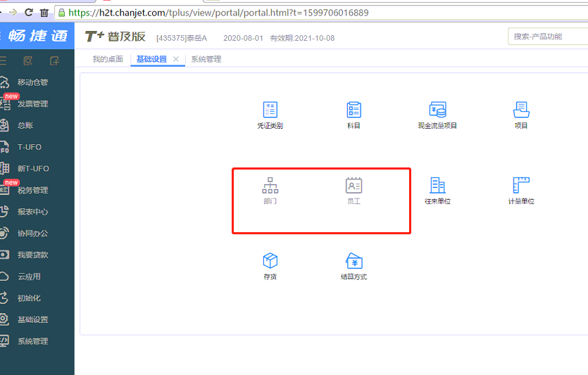Close the 基础设置 tab
This screenshot has width=588, height=375.
[176, 59]
